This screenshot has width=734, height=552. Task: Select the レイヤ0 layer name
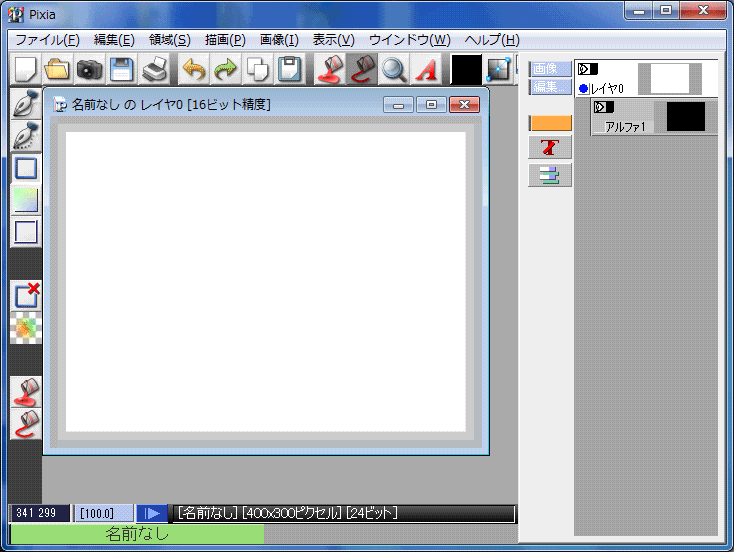coord(607,88)
